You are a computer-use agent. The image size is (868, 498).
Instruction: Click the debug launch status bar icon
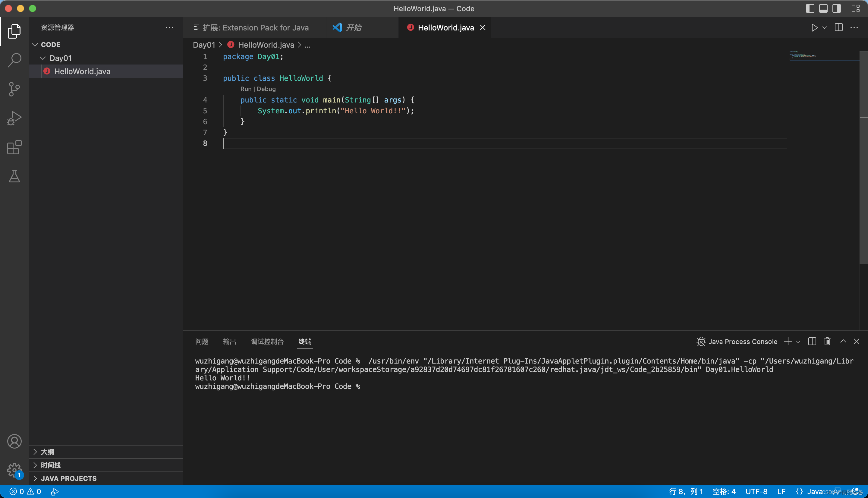(55, 491)
